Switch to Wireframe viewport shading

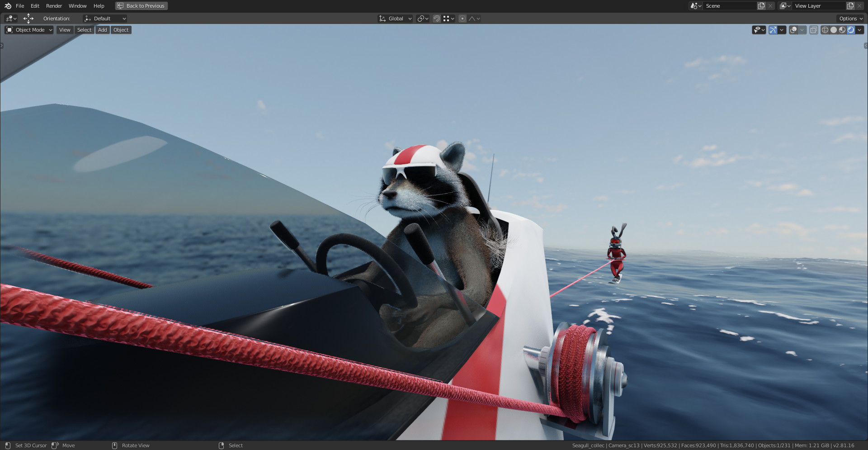point(825,30)
